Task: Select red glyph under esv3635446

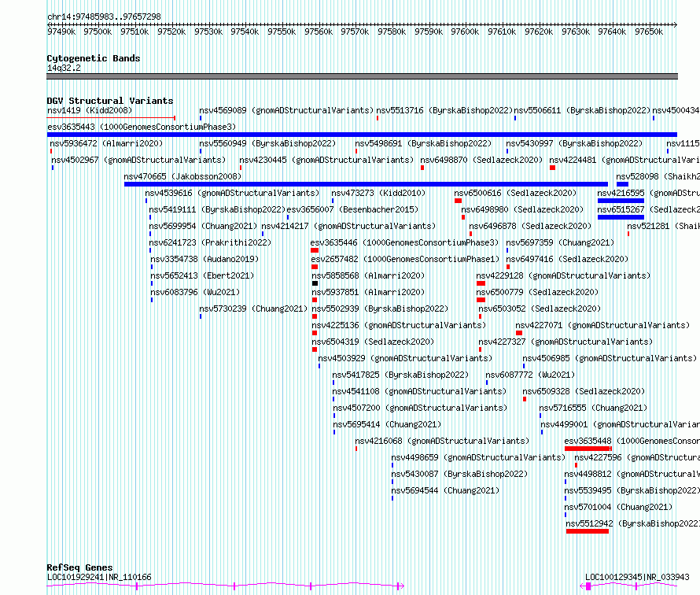Action: (x=315, y=250)
